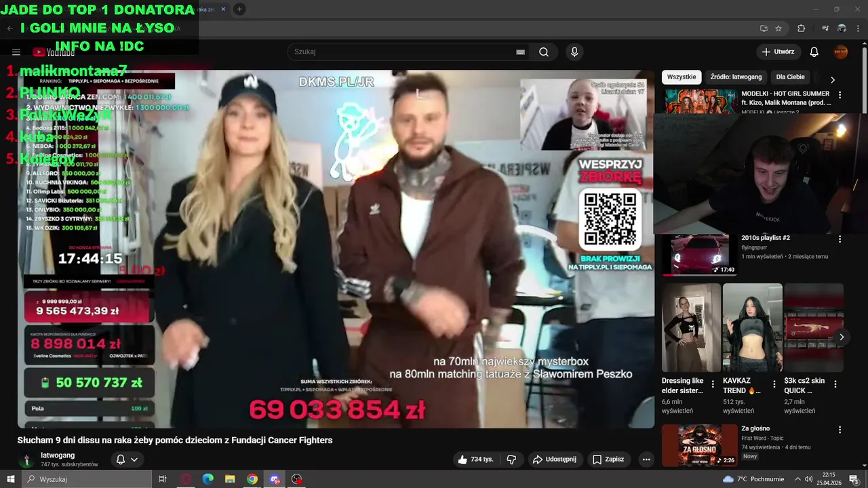Open File Explorer from taskbar
Screen dimensions: 868x488
230,479
